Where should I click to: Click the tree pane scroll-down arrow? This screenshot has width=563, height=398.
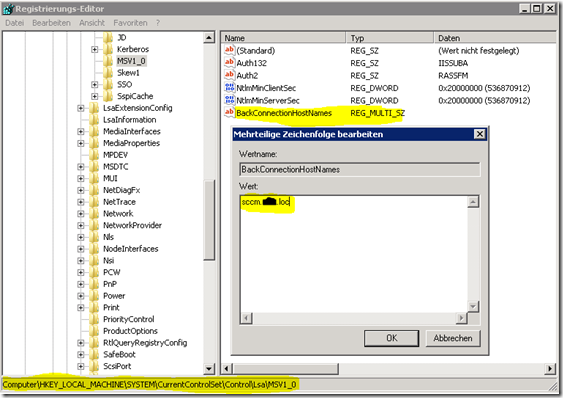(209, 369)
